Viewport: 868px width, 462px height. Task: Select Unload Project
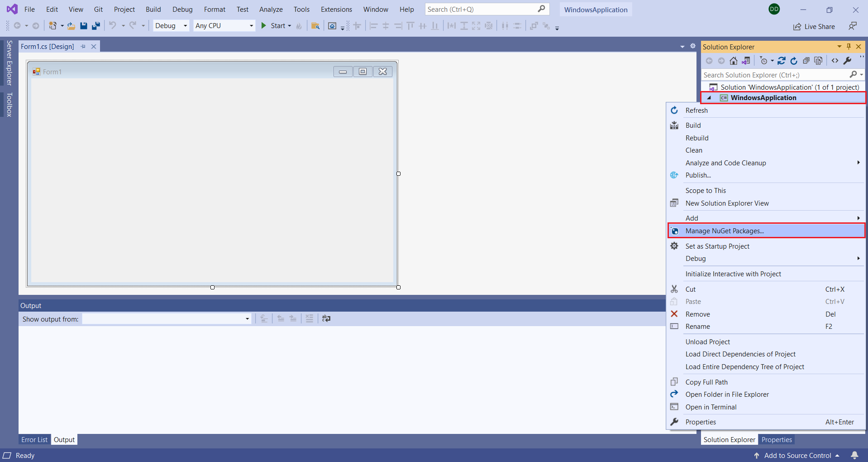766,342
